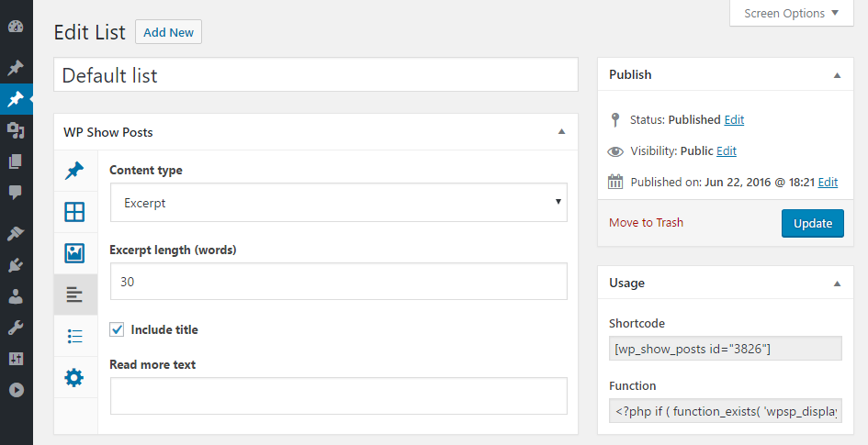Click the Move to Trash link
The width and height of the screenshot is (868, 445).
[x=646, y=223]
